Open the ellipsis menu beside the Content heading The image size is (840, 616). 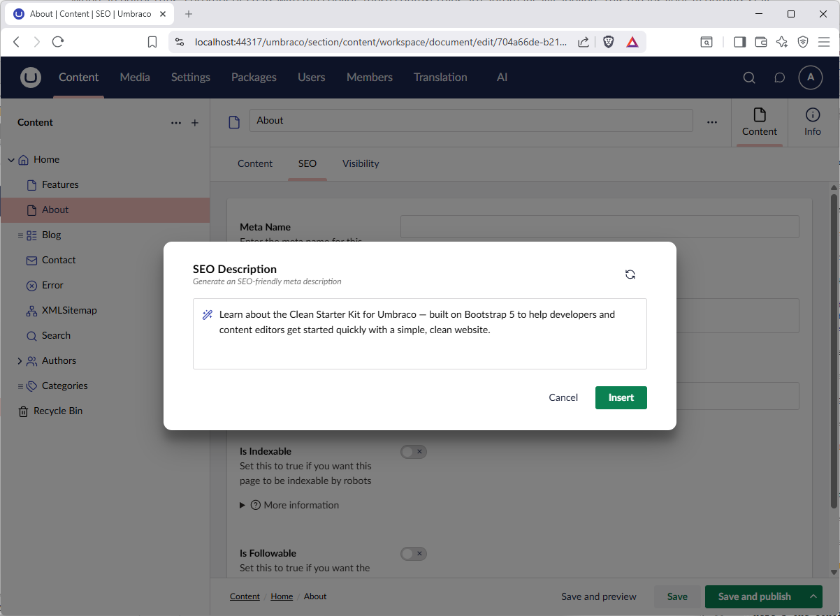pos(176,122)
